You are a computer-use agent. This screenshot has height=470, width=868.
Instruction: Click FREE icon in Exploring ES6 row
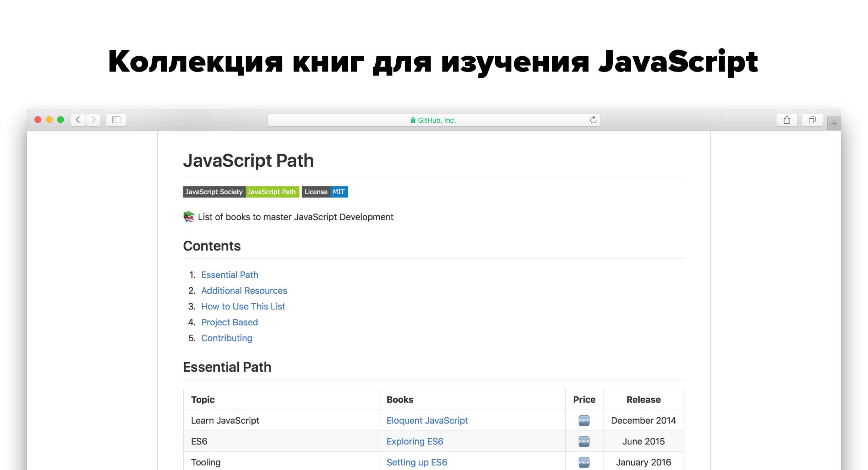(584, 442)
